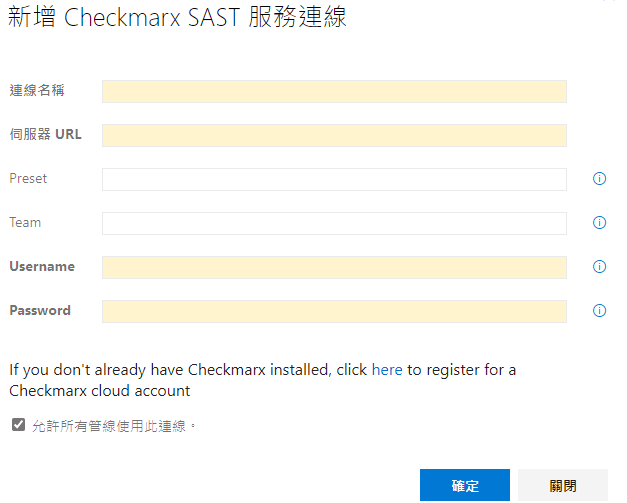The image size is (627, 503).
Task: Click info icon beside Username field
Action: tap(600, 267)
